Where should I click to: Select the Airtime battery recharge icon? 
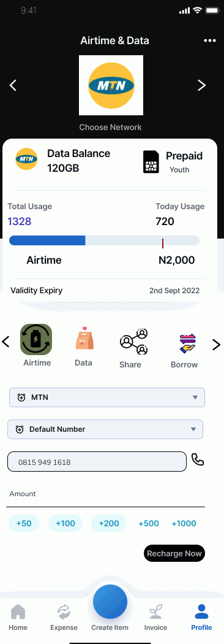pyautogui.click(x=37, y=339)
